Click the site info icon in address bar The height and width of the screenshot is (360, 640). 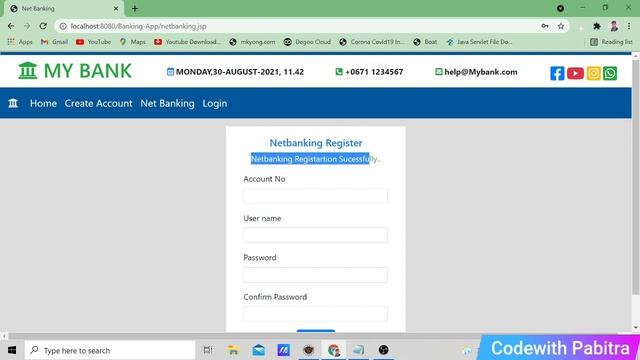point(63,26)
